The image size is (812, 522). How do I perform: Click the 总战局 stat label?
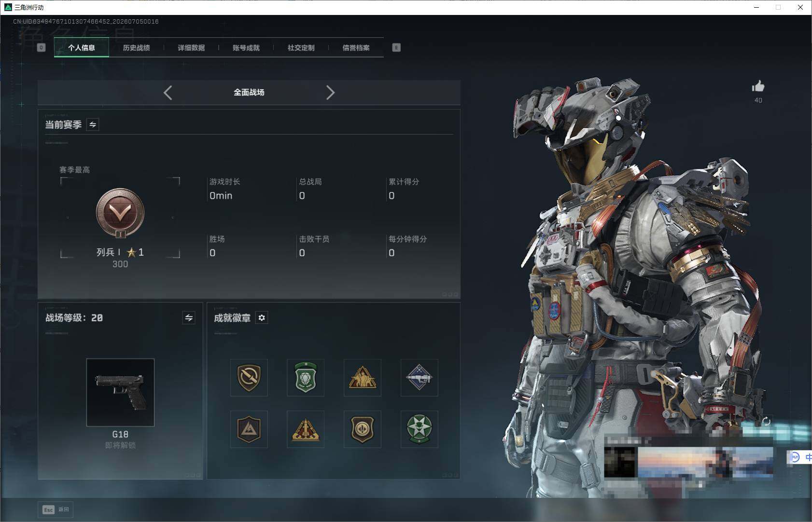coord(310,181)
